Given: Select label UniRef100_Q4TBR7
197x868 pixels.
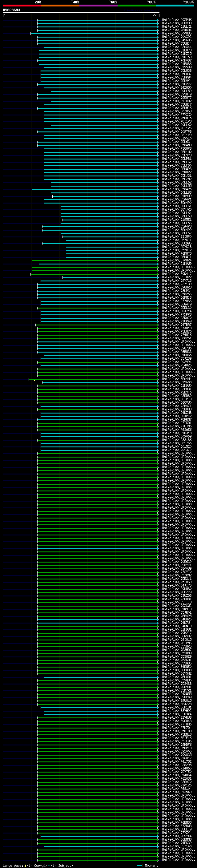Looking at the screenshot, I should pos(177,325).
